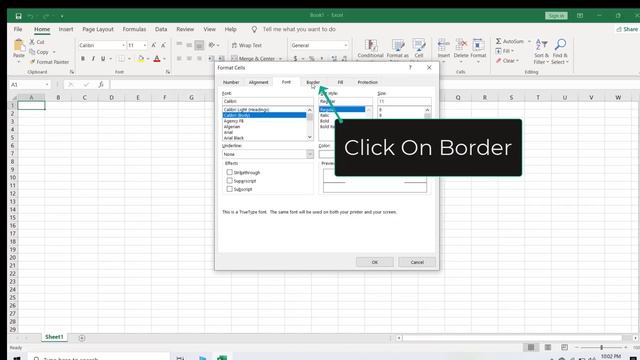Open the Insert ribbon tab
The width and height of the screenshot is (640, 360).
[66, 29]
